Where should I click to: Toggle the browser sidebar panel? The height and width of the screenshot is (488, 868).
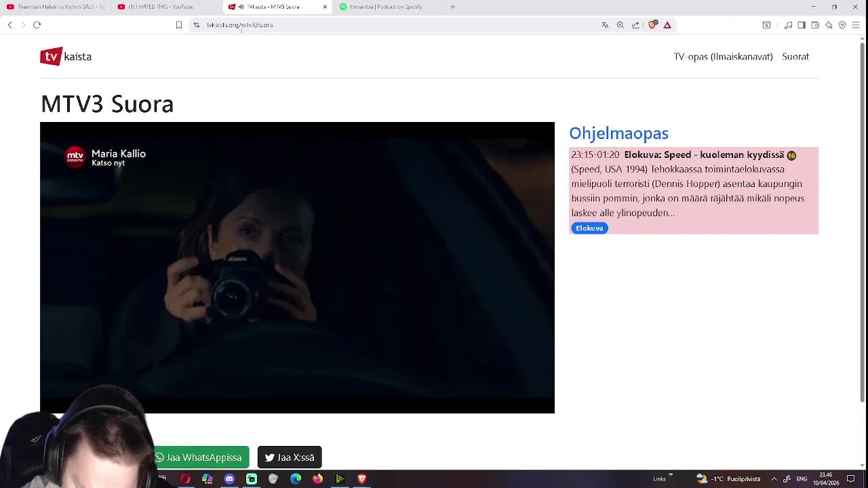click(802, 25)
